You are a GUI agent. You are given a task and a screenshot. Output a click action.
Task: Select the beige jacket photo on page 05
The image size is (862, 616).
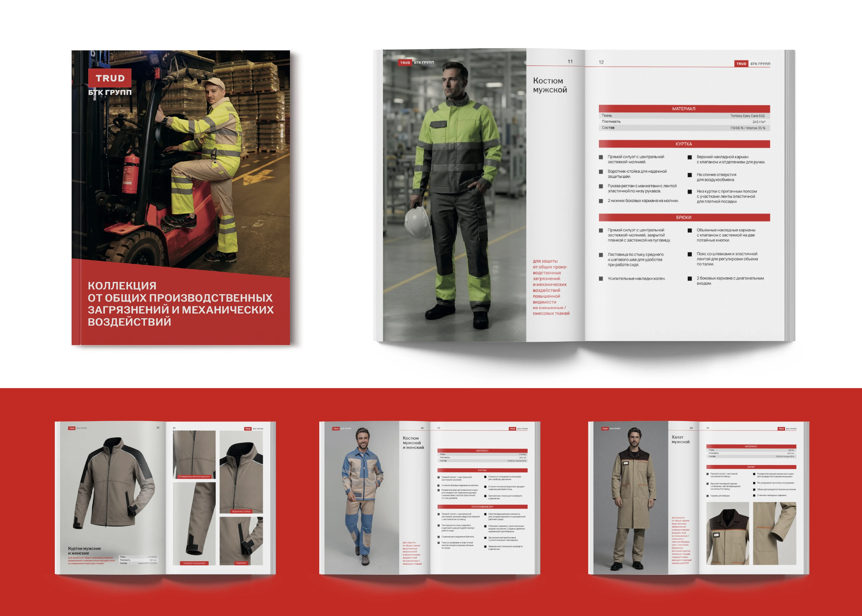114,484
